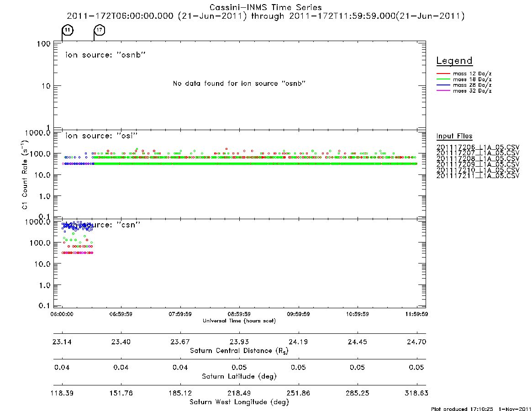Click the red mass 12 Da/z legend line

[443, 74]
